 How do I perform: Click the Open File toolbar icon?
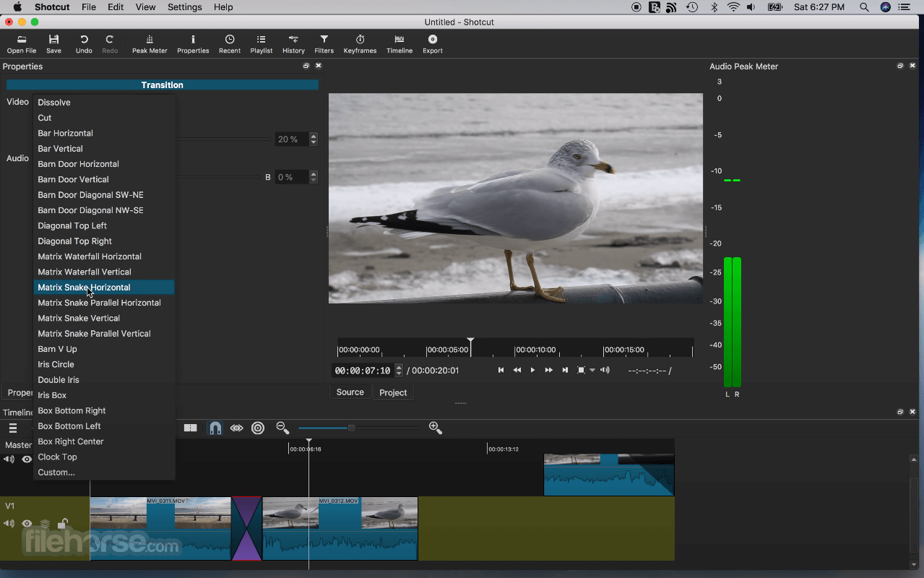point(21,44)
